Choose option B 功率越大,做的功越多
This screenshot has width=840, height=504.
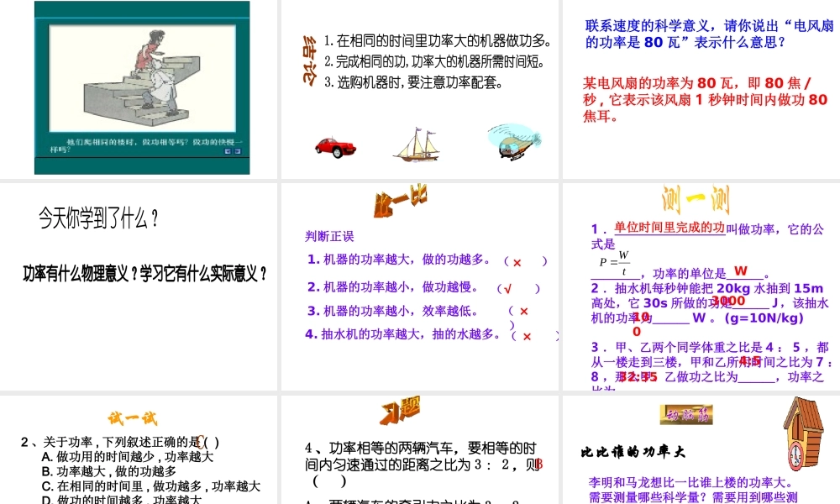[x=108, y=471]
